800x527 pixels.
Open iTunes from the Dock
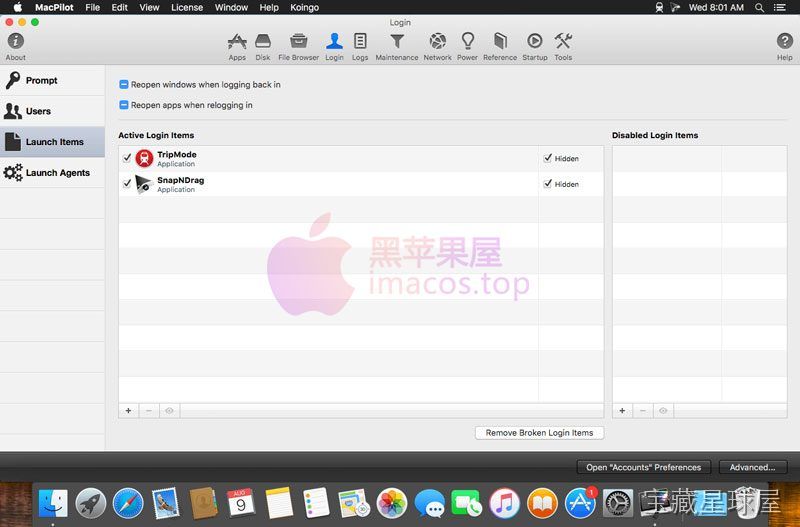pyautogui.click(x=505, y=503)
